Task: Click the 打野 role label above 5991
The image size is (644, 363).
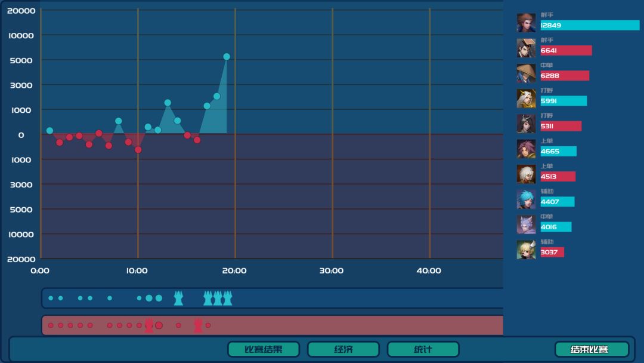Action: coord(547,90)
